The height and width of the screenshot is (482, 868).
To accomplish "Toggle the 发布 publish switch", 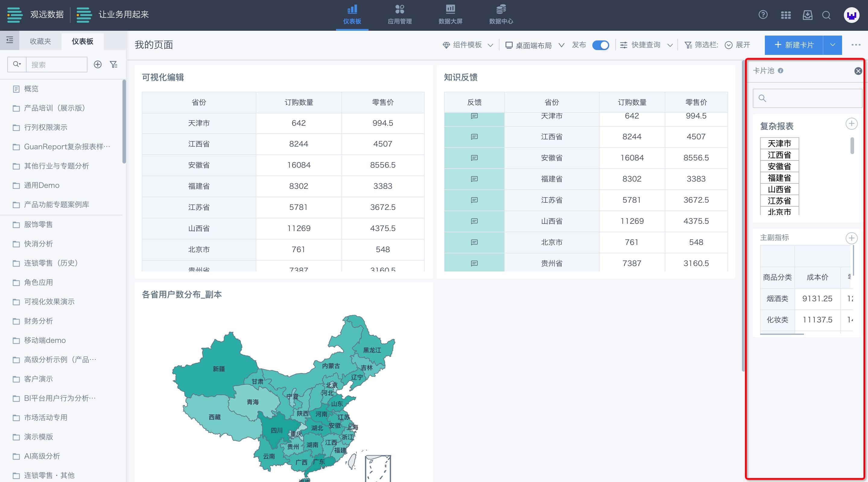I will [x=600, y=45].
